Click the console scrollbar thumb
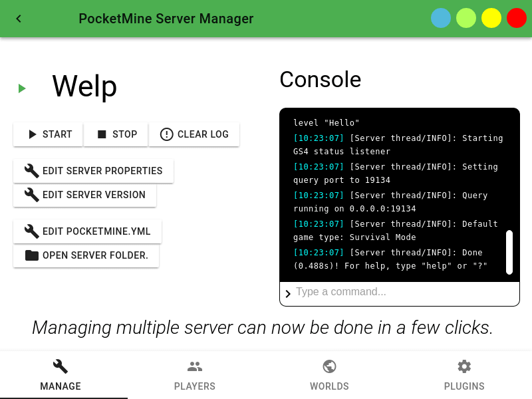 (509, 253)
